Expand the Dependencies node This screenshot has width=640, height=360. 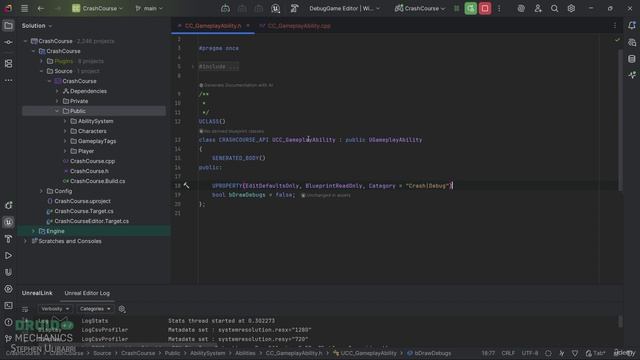pos(57,91)
